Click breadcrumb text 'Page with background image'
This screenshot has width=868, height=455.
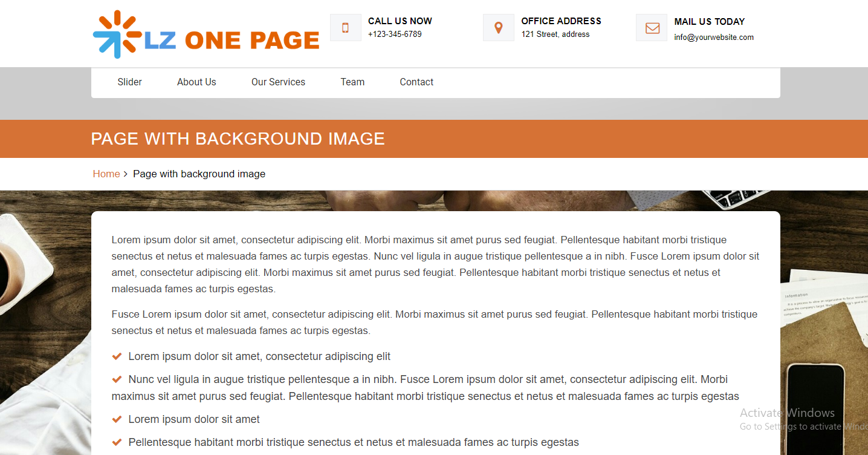pos(199,174)
